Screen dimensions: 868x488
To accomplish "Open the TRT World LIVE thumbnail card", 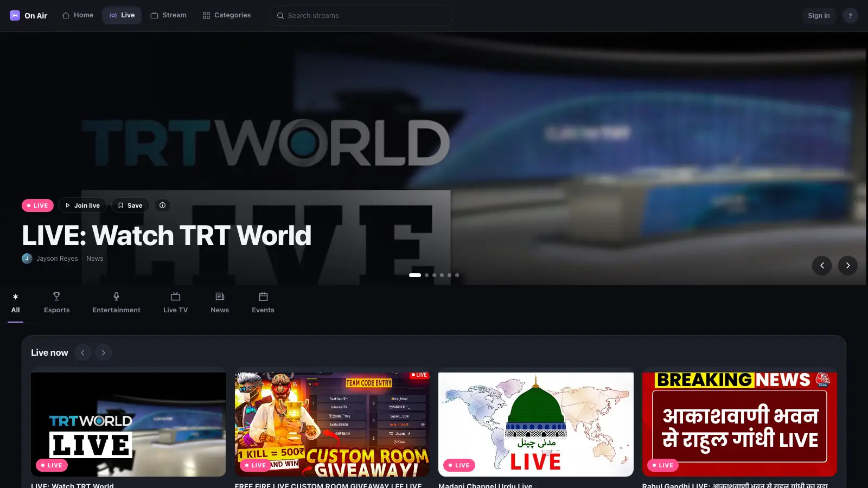I will (129, 425).
